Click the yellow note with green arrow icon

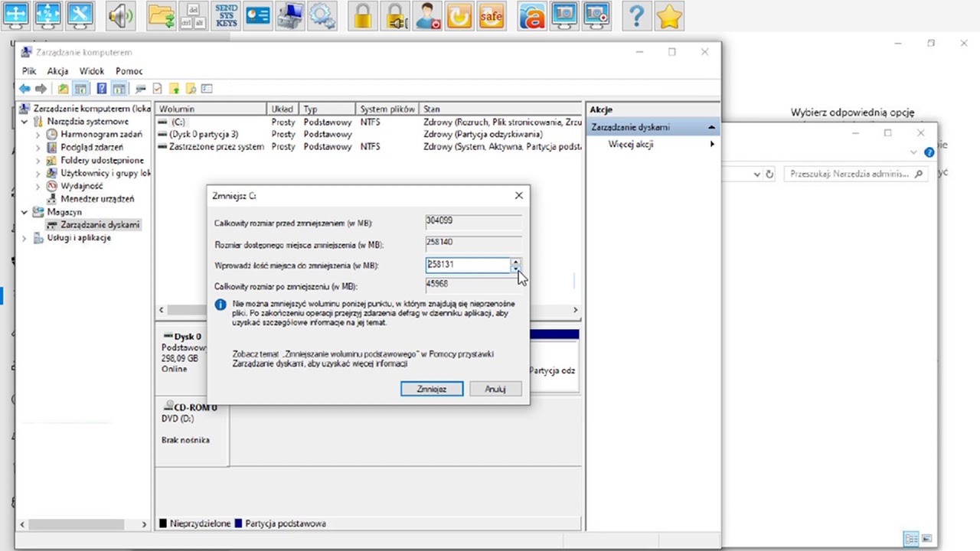[174, 89]
